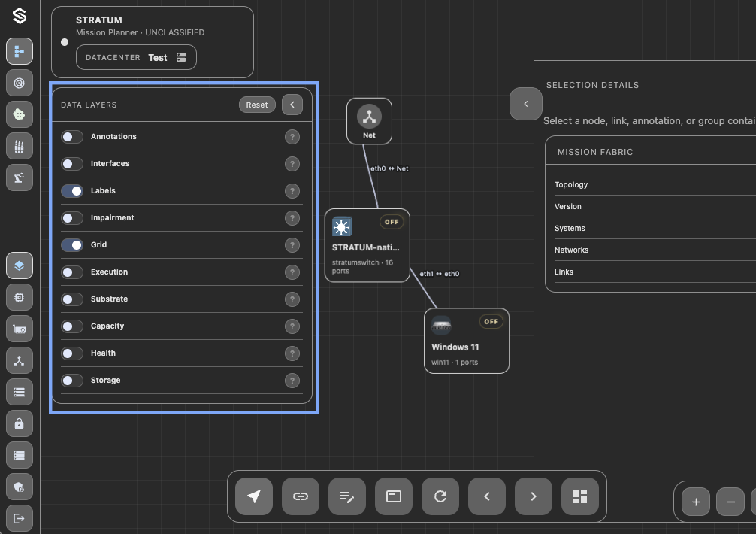Image resolution: width=756 pixels, height=534 pixels.
Task: Open the robotic arm sidebar icon
Action: pyautogui.click(x=20, y=177)
